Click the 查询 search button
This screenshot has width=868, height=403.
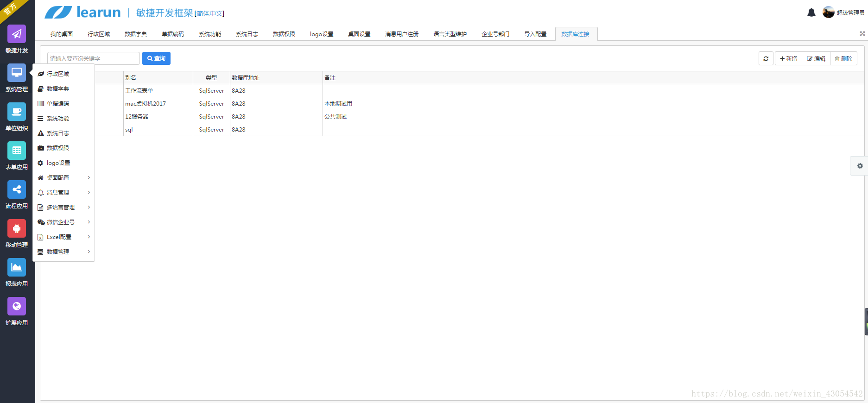[x=156, y=58]
